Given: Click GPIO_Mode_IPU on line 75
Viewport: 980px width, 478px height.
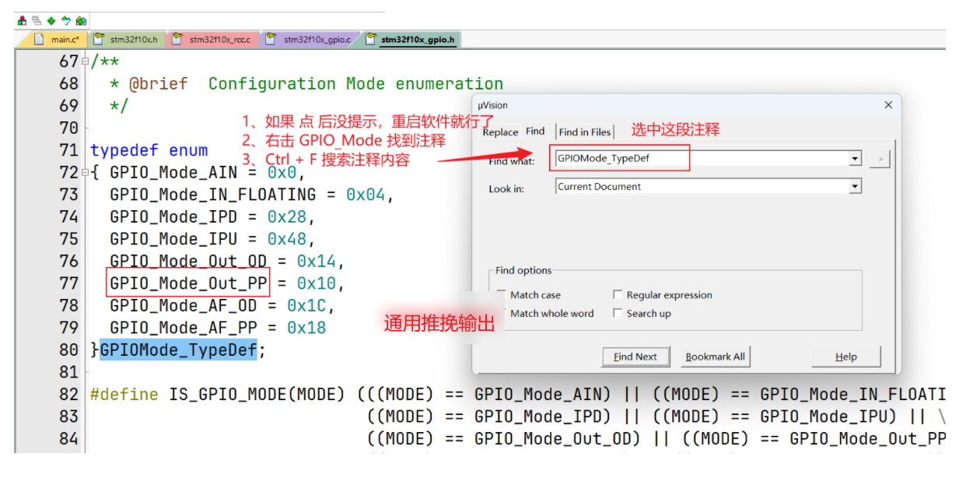Looking at the screenshot, I should click(173, 239).
